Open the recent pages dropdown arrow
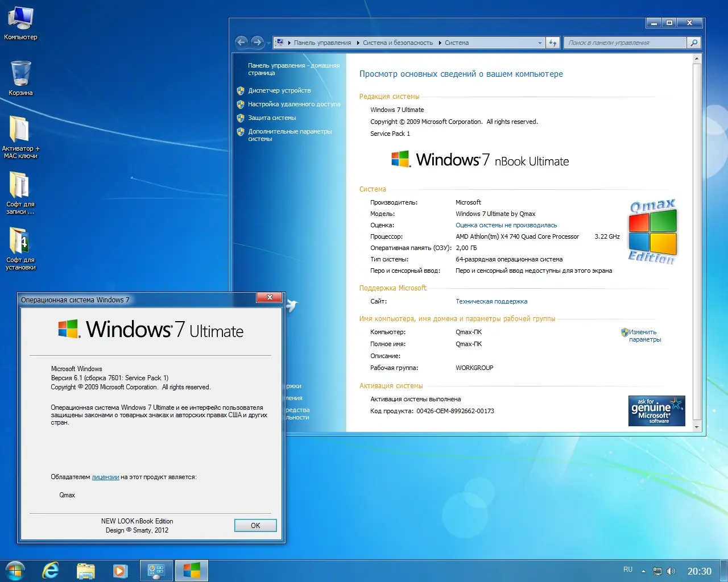This screenshot has width=728, height=582. (x=268, y=43)
